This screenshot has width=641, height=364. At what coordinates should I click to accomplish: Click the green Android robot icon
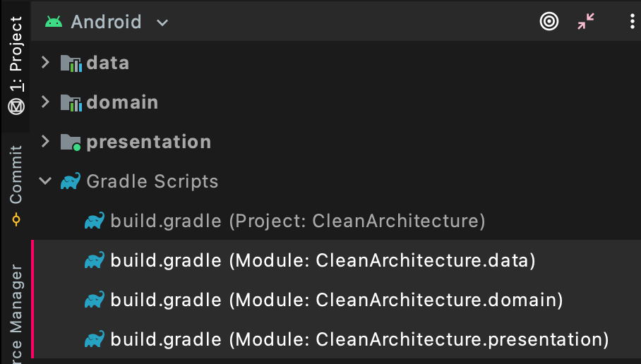[x=54, y=22]
